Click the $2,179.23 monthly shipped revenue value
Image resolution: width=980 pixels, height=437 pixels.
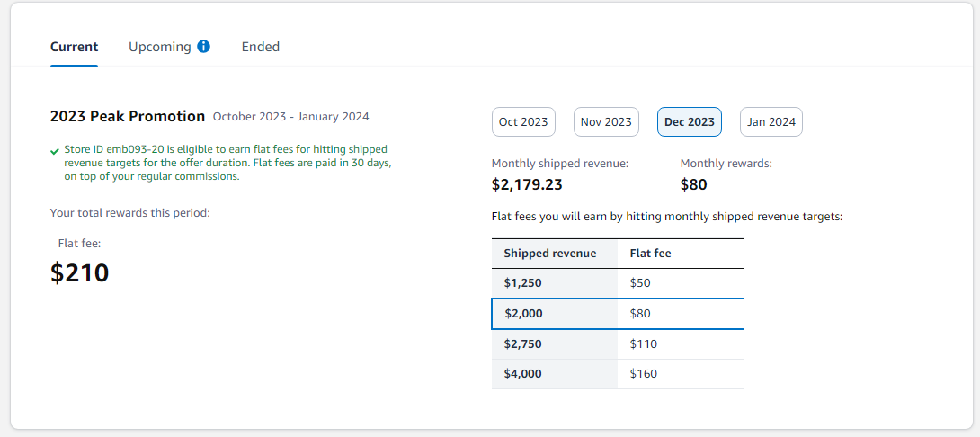click(527, 184)
